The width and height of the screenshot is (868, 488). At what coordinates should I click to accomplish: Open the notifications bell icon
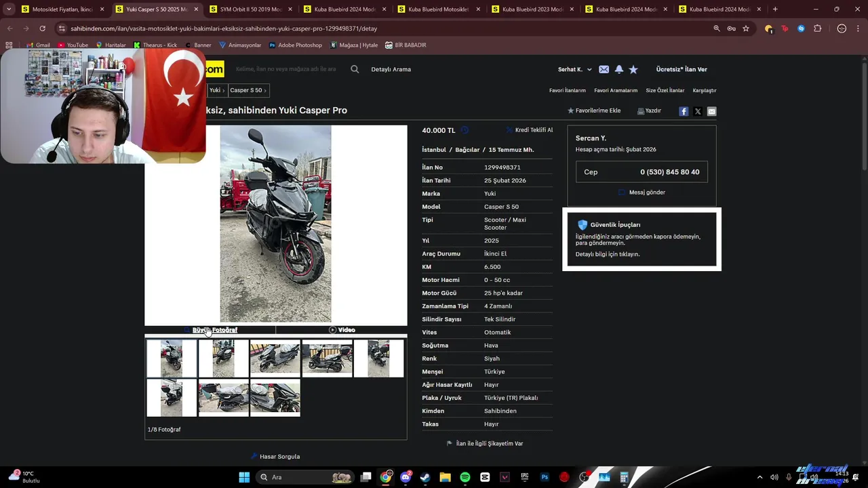click(618, 69)
